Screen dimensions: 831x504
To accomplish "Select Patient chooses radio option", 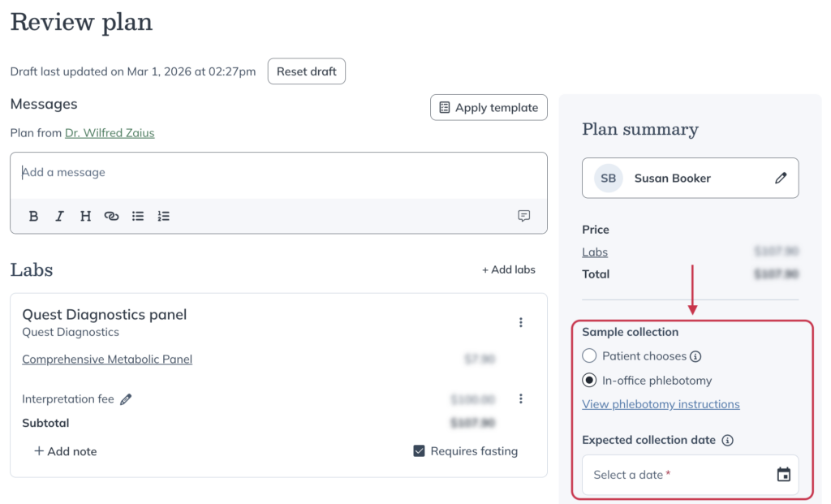I will click(589, 355).
